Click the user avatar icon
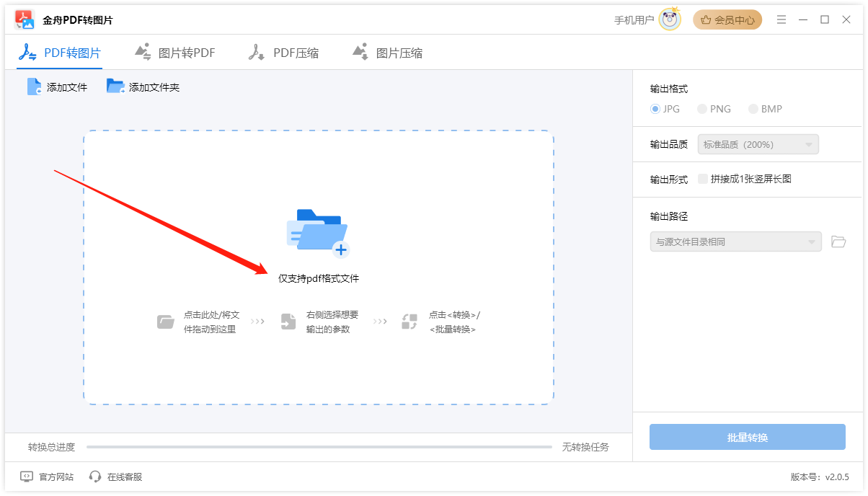This screenshot has height=496, width=868. coord(670,20)
